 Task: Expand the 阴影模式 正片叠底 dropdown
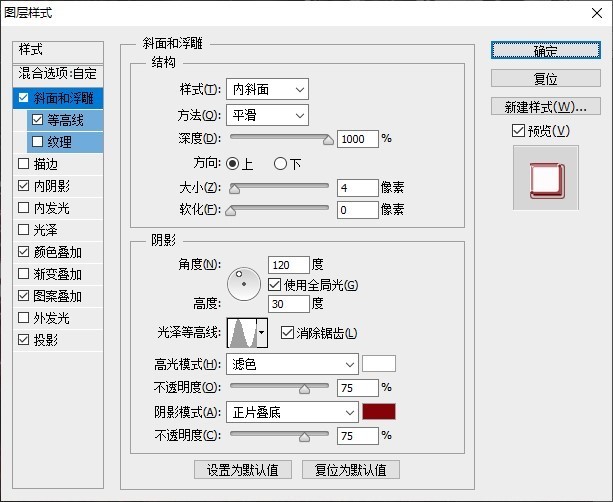[292, 412]
